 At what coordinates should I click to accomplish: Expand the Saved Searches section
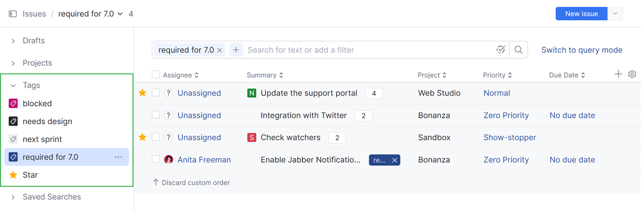[13, 197]
